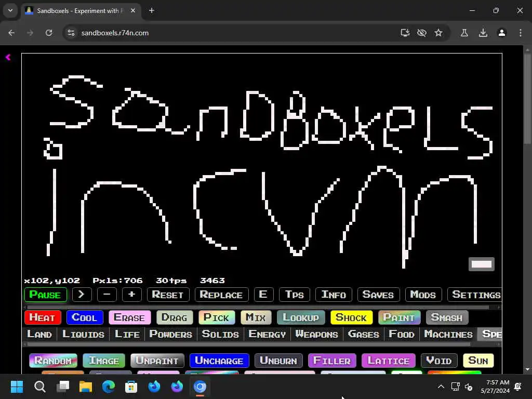Viewport: 532px width, 399px height.
Task: Select the Void element
Action: [439, 361]
